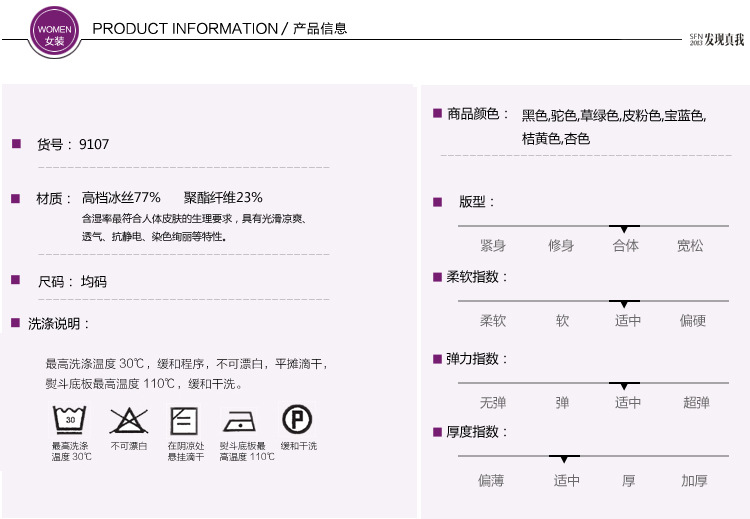Click the marker above 适中 elasticity
This screenshot has height=519, width=750.
click(x=624, y=385)
